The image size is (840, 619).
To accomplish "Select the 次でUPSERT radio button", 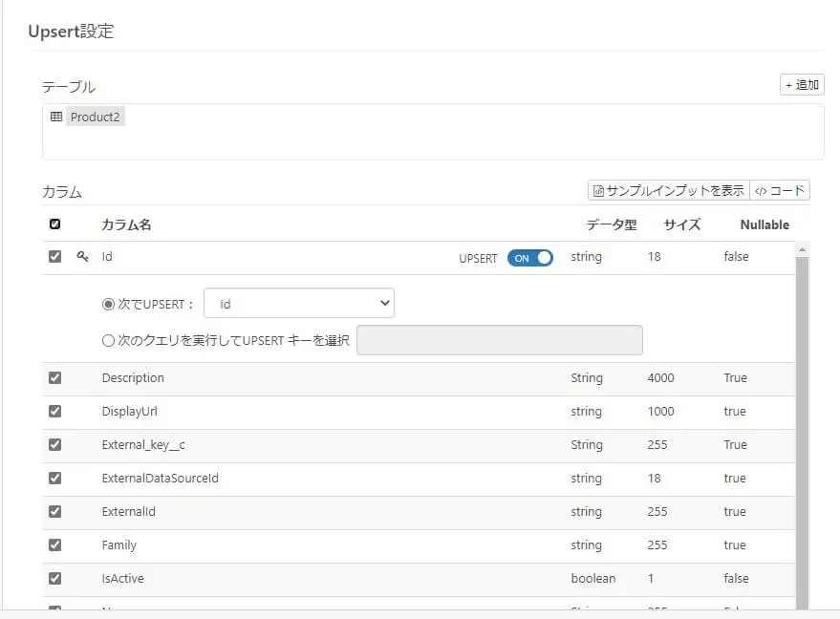I will tap(108, 304).
